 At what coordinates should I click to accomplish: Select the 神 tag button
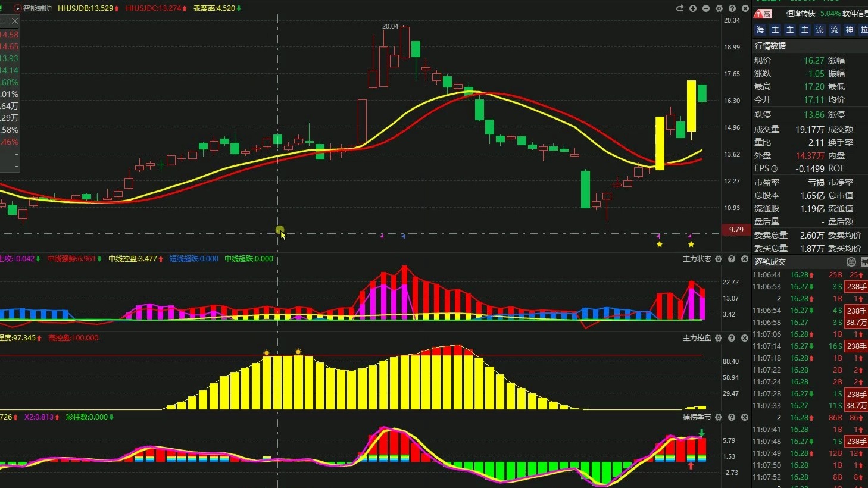[x=850, y=30]
